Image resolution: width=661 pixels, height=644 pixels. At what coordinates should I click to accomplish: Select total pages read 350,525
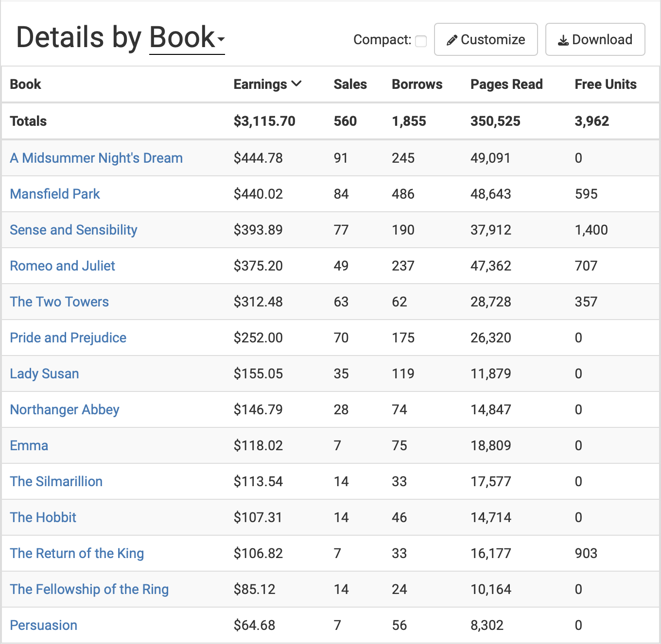(x=495, y=121)
